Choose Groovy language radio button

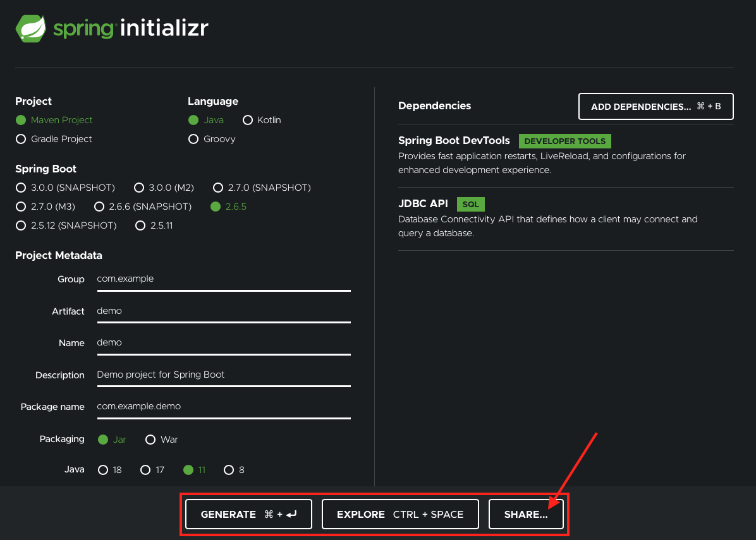coord(193,139)
